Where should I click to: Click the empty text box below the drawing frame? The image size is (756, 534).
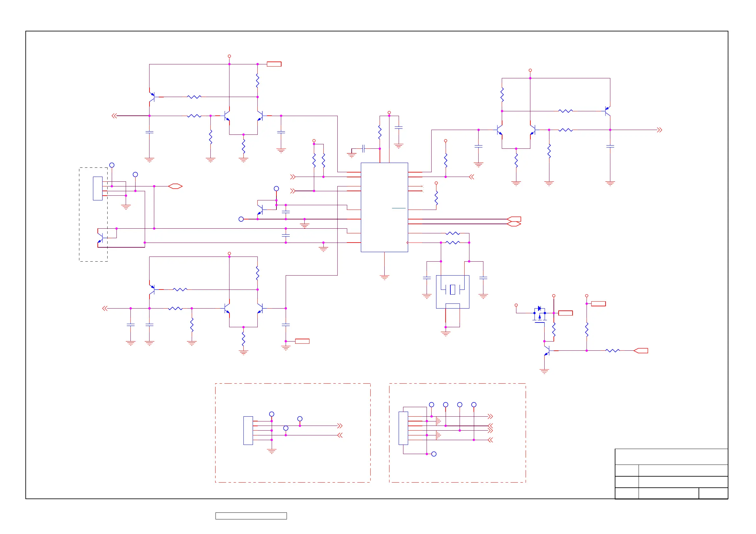pyautogui.click(x=251, y=516)
